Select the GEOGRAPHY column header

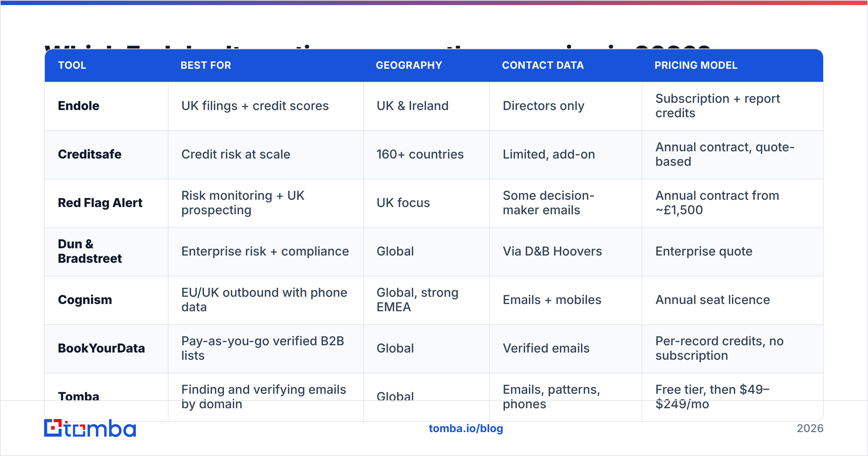click(409, 65)
